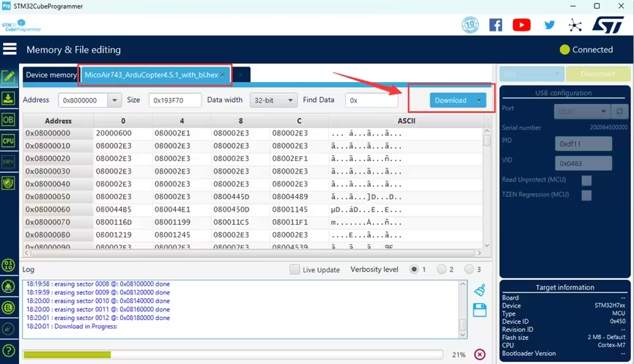Image resolution: width=634 pixels, height=364 pixels.
Task: Click the Address input field
Action: click(x=83, y=100)
